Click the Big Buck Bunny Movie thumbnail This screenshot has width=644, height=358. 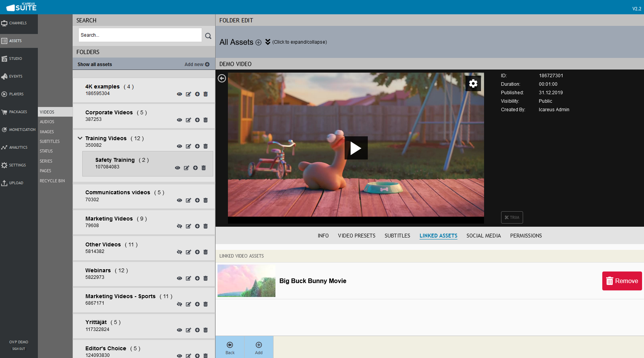pos(246,281)
